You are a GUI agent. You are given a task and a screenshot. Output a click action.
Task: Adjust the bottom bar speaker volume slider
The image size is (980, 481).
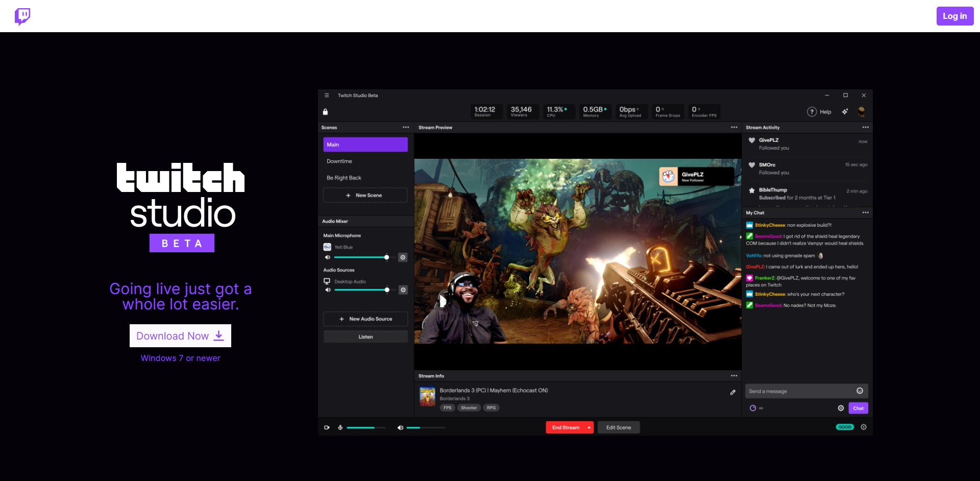point(426,427)
